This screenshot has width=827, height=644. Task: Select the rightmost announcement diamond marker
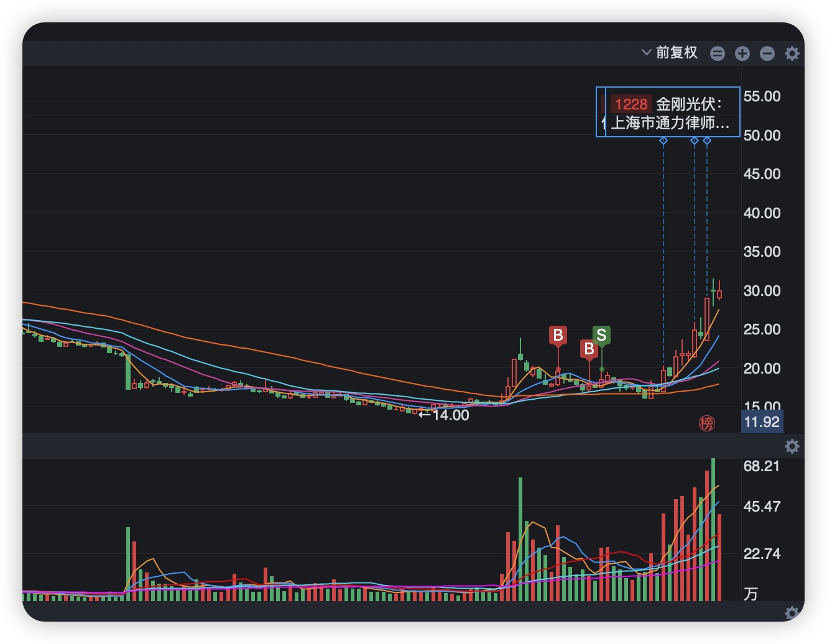[707, 141]
